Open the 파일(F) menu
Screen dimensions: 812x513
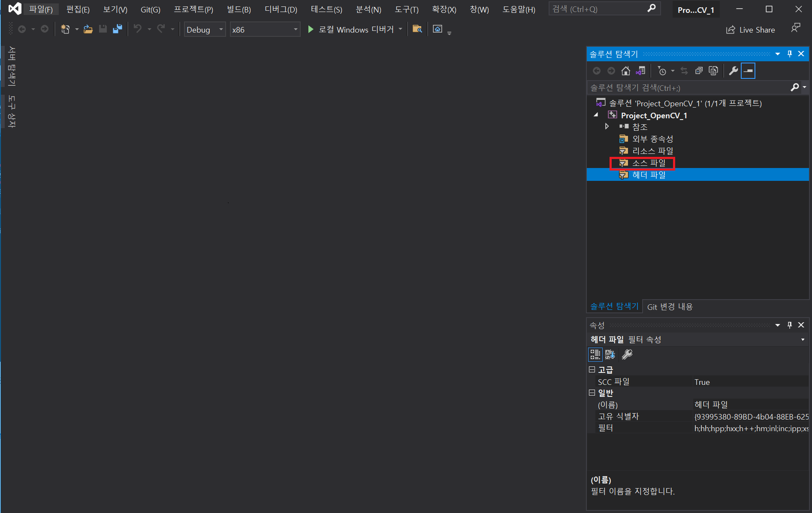(41, 9)
